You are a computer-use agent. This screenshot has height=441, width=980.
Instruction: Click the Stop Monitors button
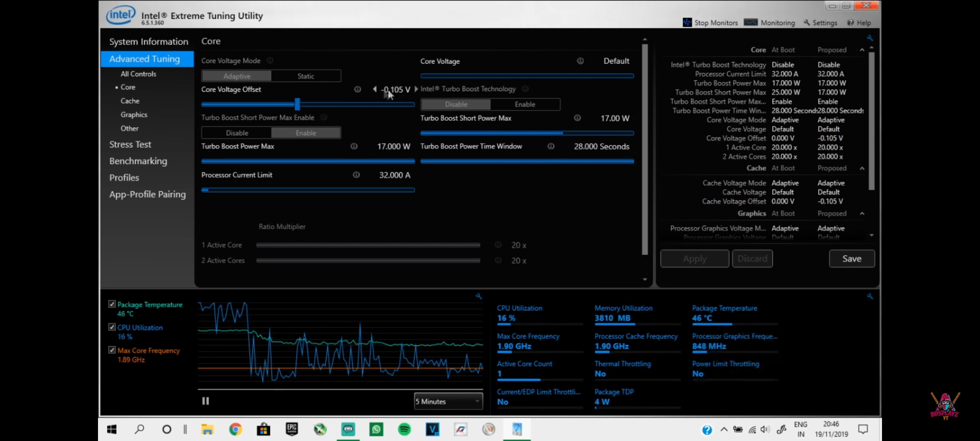pos(709,22)
